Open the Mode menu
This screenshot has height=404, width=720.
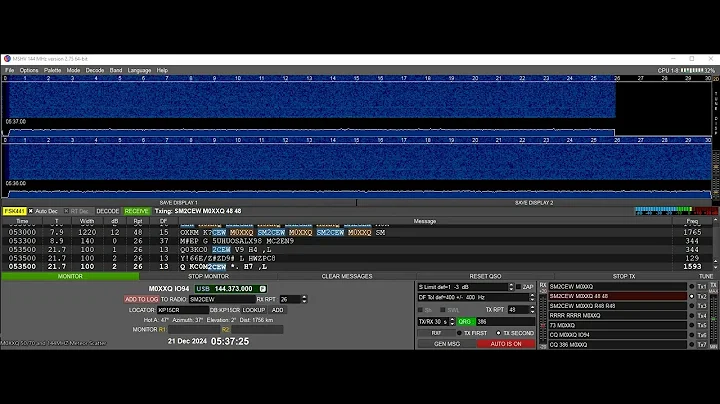(73, 70)
